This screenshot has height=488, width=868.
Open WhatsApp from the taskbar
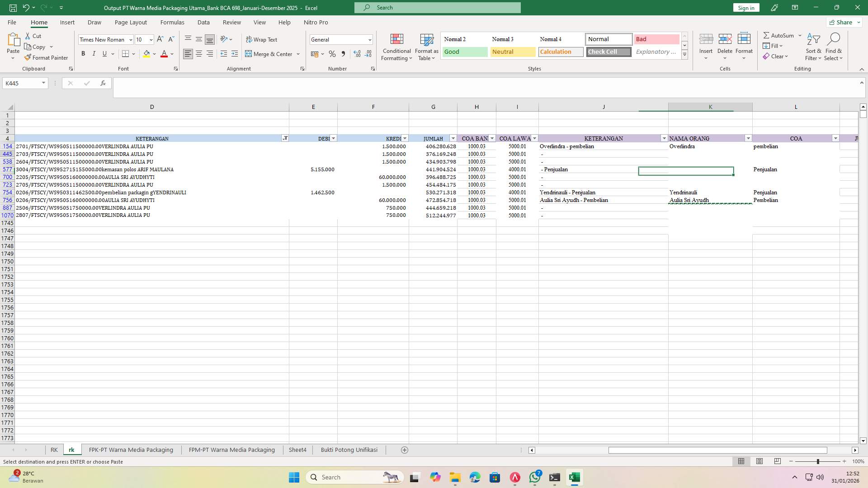(535, 477)
